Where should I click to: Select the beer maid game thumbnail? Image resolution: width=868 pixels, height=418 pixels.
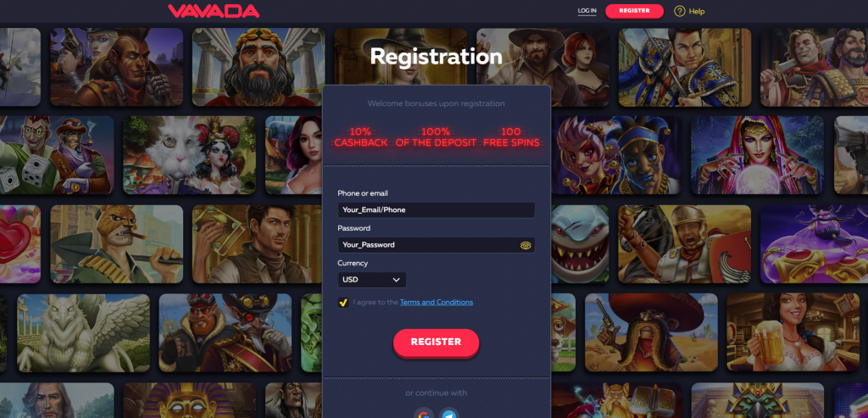click(793, 332)
